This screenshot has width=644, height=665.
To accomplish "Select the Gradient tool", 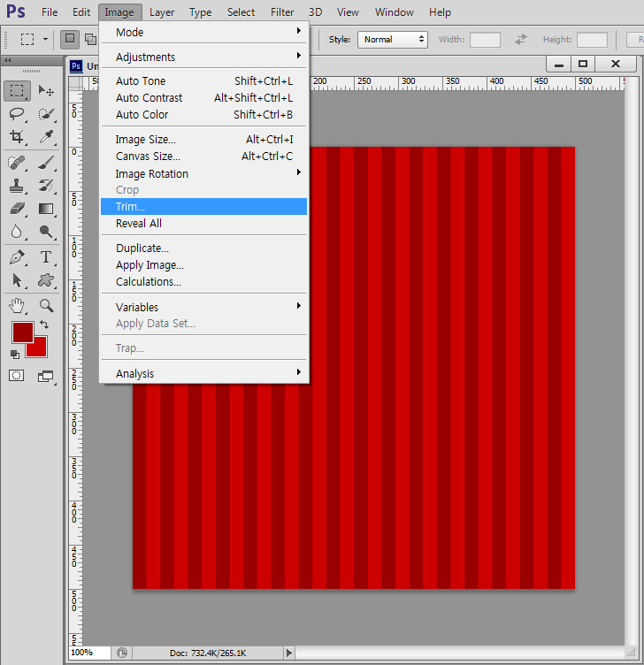I will pos(46,209).
